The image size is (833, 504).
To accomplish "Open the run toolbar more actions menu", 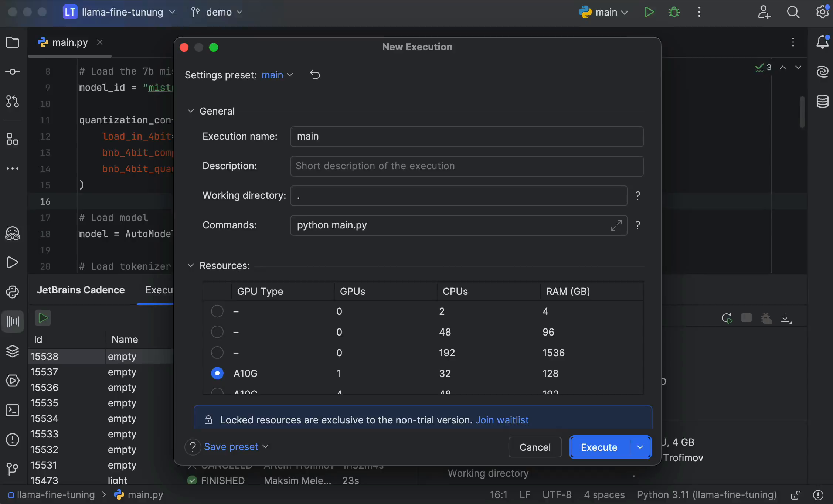I will (x=699, y=12).
